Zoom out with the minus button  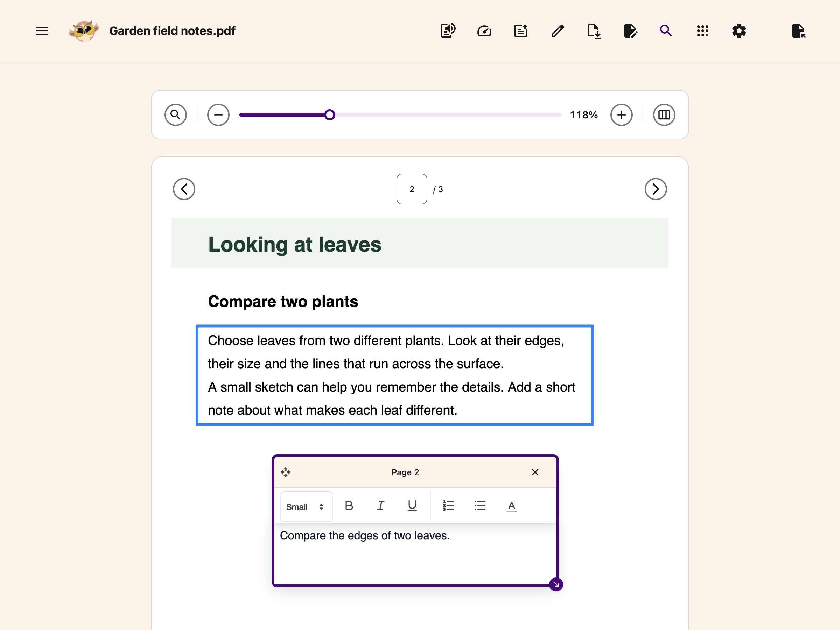218,115
